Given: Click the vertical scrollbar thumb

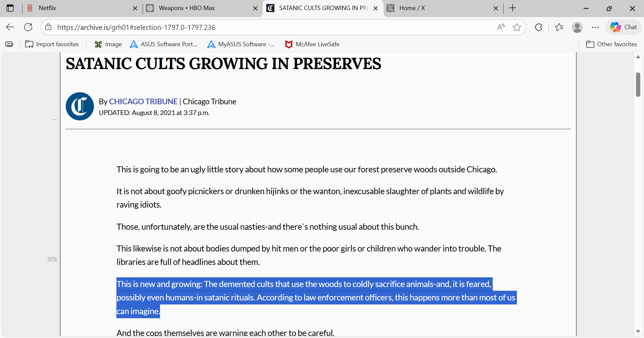Looking at the screenshot, I should tap(638, 84).
